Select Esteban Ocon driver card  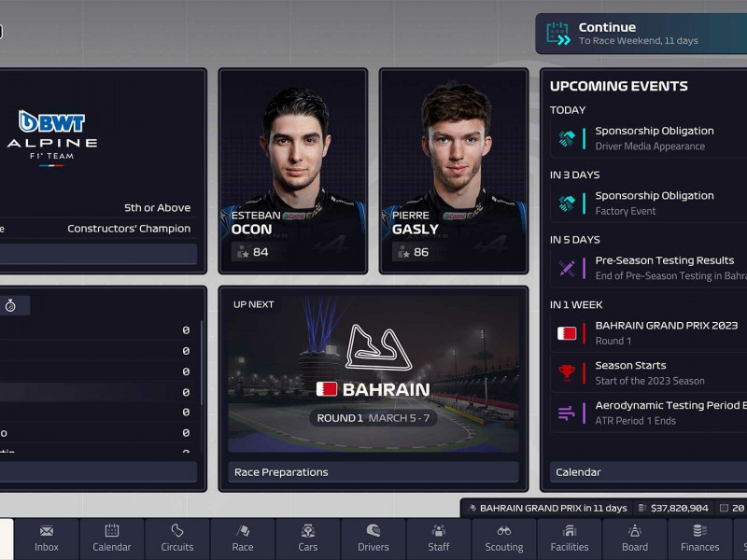[293, 171]
